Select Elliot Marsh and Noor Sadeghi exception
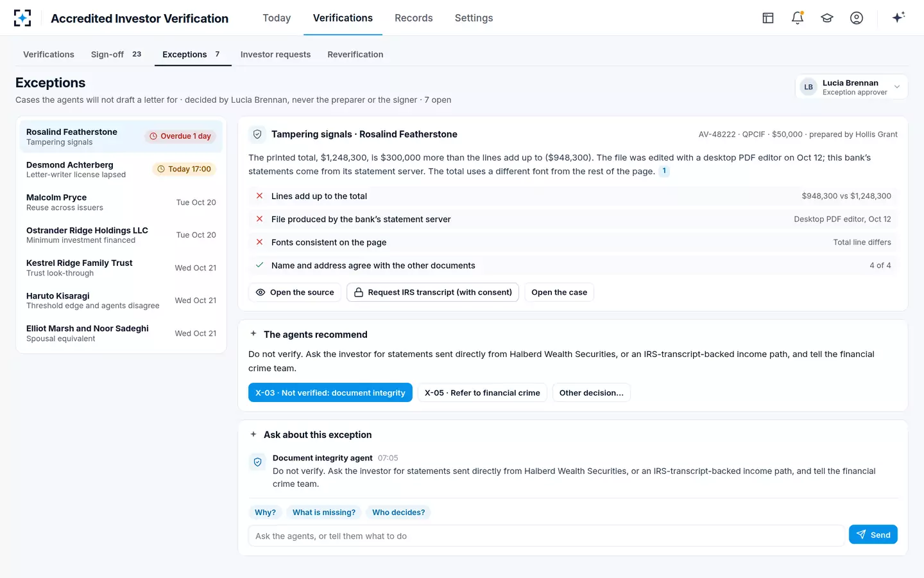Viewport: 924px width, 578px height. [121, 333]
